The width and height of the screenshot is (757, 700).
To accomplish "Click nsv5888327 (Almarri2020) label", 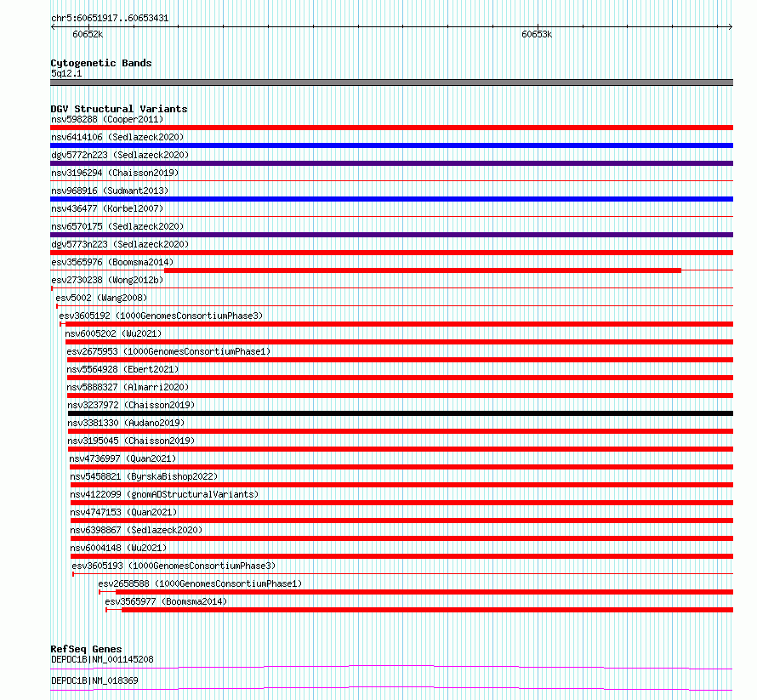I will pyautogui.click(x=128, y=387).
